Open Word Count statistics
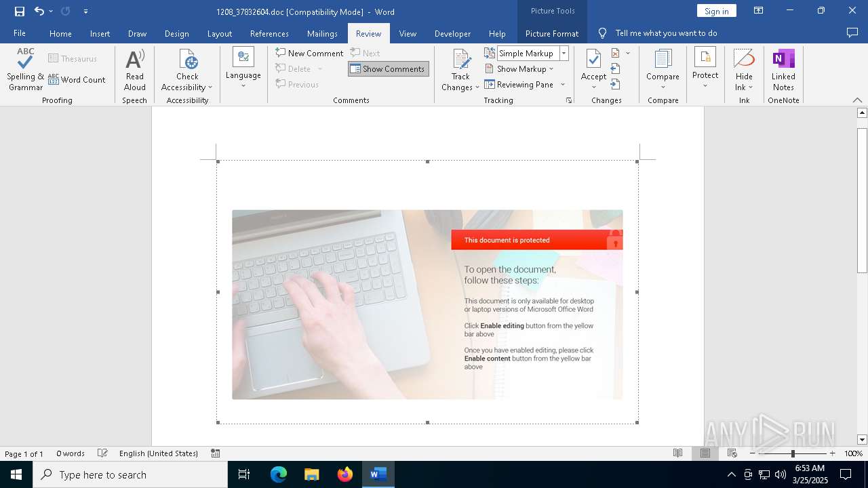The height and width of the screenshot is (488, 868). [77, 79]
